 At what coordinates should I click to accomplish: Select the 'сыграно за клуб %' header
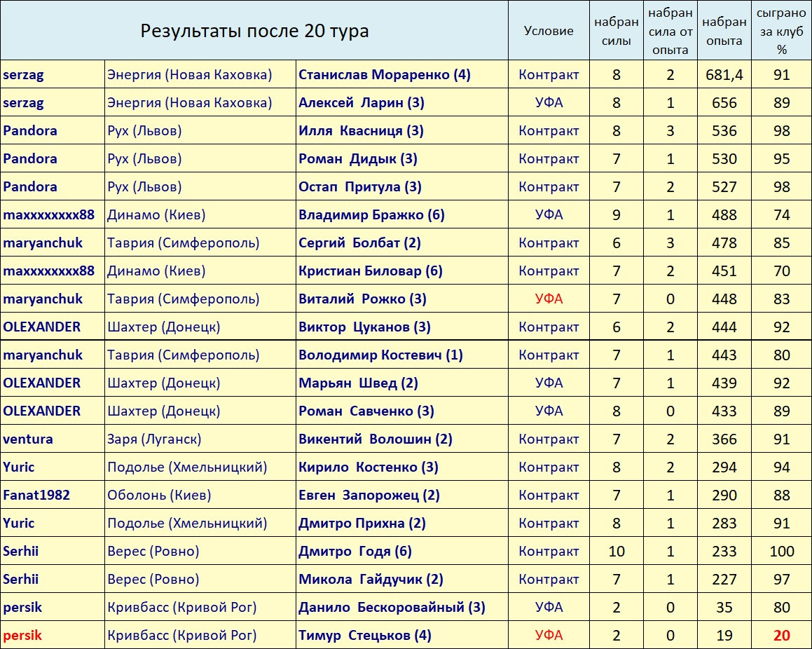[781, 31]
